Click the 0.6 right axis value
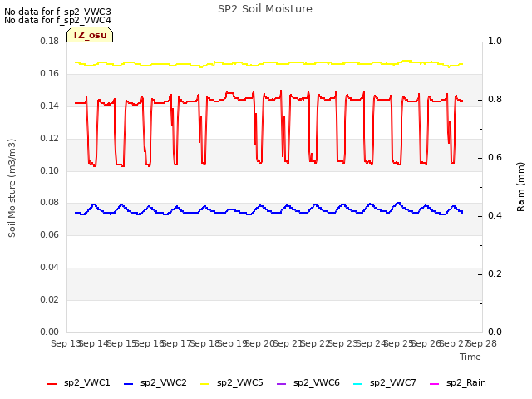 (x=495, y=157)
